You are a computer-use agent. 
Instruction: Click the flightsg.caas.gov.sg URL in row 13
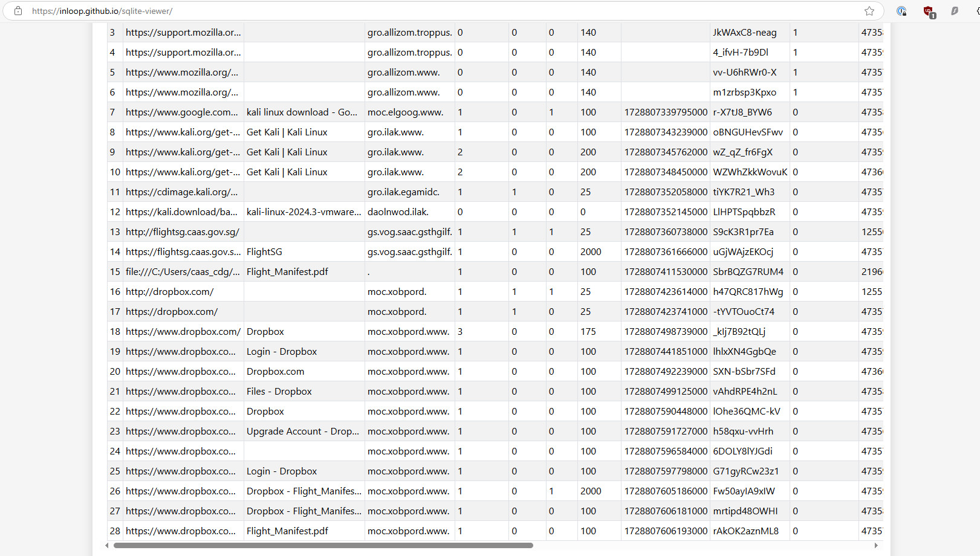point(183,232)
